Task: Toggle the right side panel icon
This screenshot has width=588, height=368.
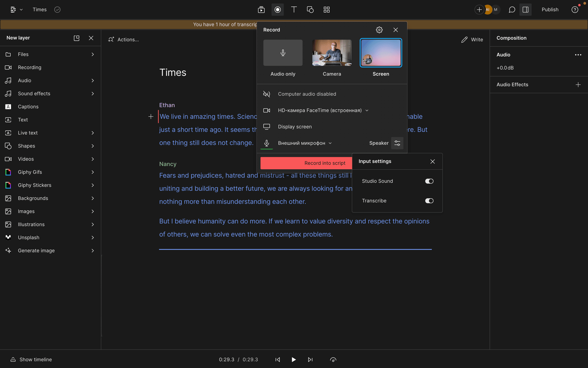Action: [525, 10]
